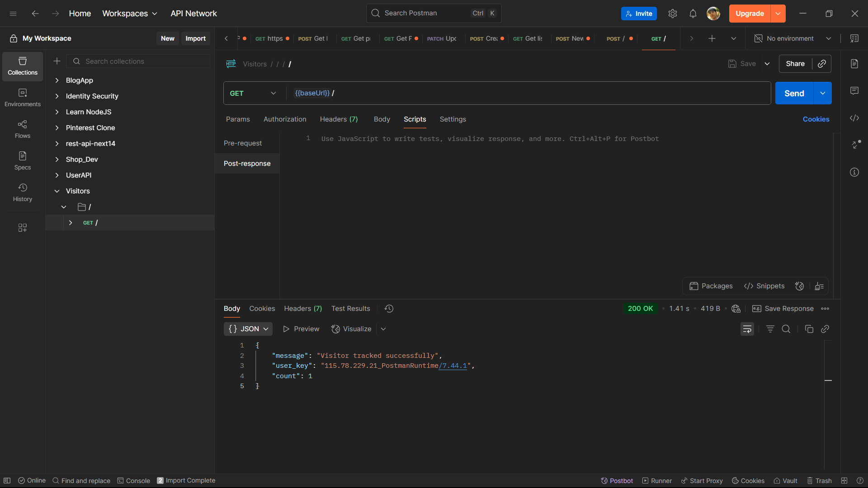Open the Send button options arrow
Image resolution: width=868 pixels, height=488 pixels.
pos(823,93)
